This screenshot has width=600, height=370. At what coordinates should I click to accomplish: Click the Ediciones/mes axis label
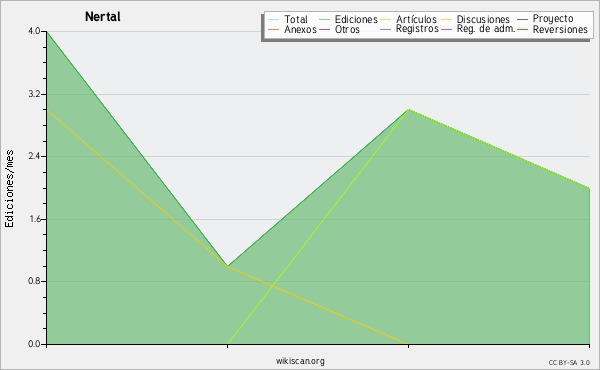pos(9,189)
